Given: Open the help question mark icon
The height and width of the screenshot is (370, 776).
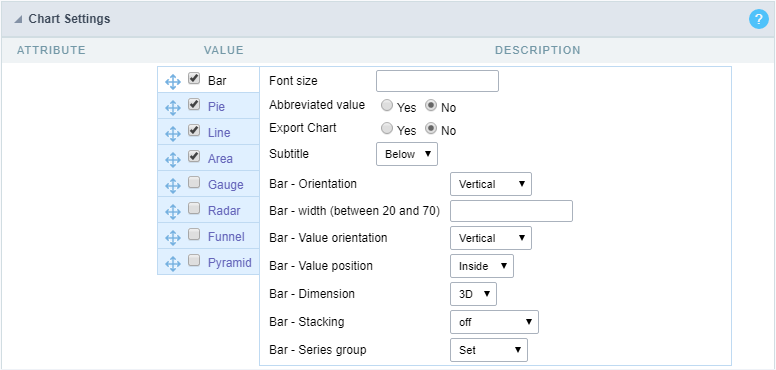Looking at the screenshot, I should (x=759, y=19).
